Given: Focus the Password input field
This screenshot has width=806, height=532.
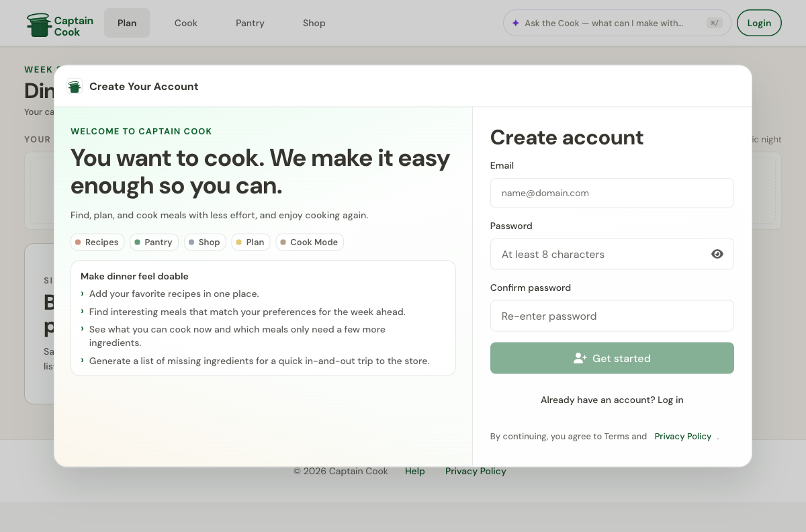Looking at the screenshot, I should coord(612,254).
